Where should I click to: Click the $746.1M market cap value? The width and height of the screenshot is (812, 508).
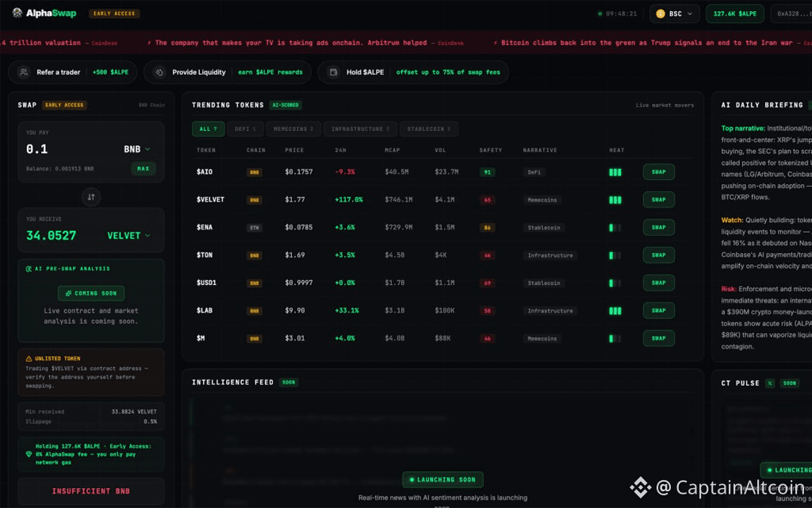point(399,199)
